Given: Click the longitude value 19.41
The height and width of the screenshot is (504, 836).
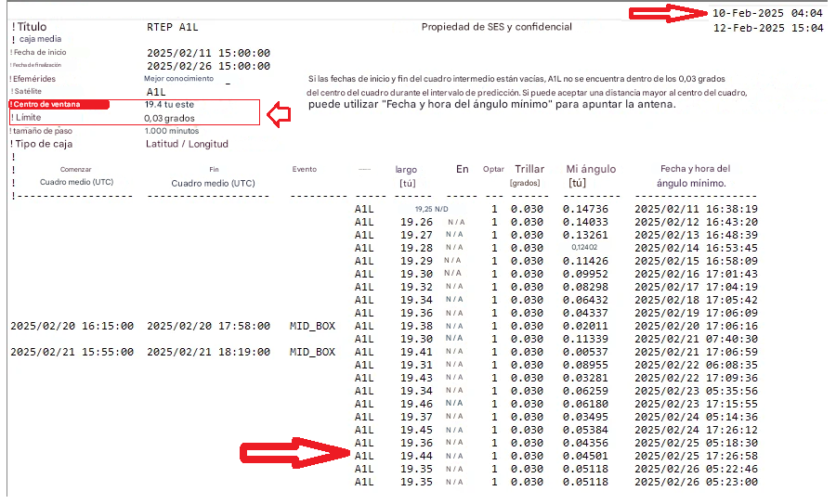Looking at the screenshot, I should (x=416, y=352).
